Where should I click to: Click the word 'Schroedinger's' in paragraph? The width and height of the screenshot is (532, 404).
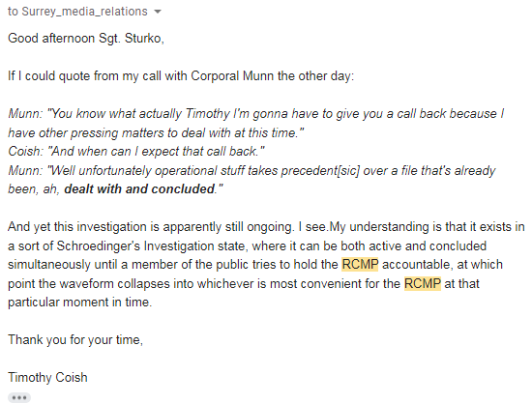(98, 245)
